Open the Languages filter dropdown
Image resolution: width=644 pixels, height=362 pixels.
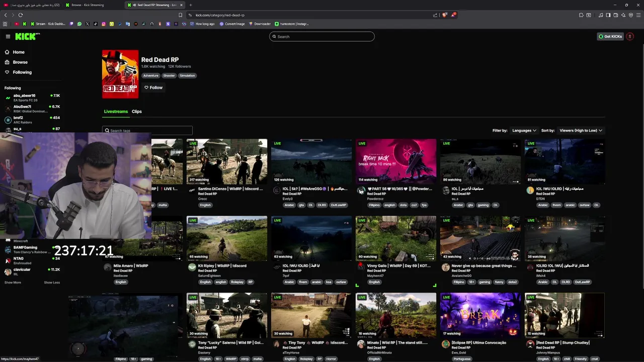tap(524, 130)
